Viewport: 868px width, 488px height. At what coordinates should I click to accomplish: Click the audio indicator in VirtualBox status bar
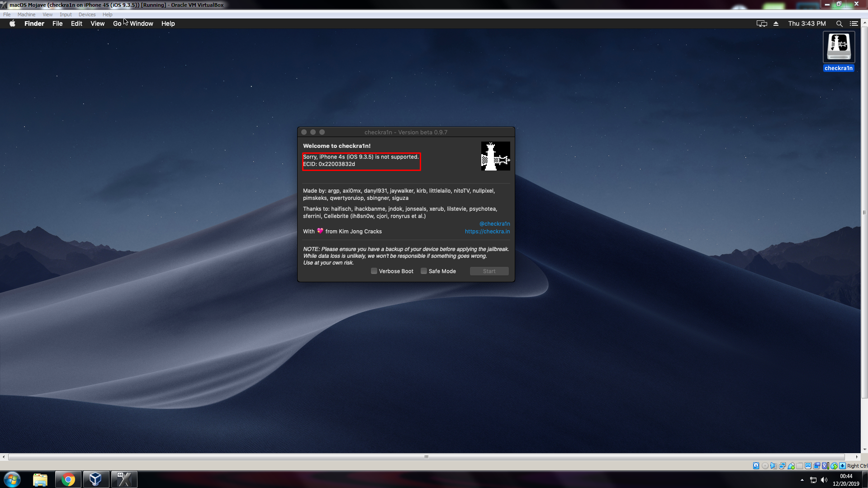(773, 466)
